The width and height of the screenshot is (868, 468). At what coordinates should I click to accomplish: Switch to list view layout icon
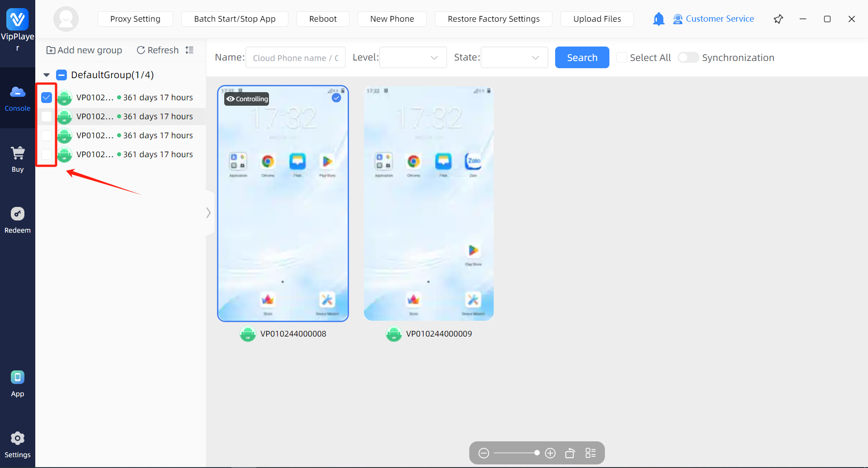[x=590, y=453]
